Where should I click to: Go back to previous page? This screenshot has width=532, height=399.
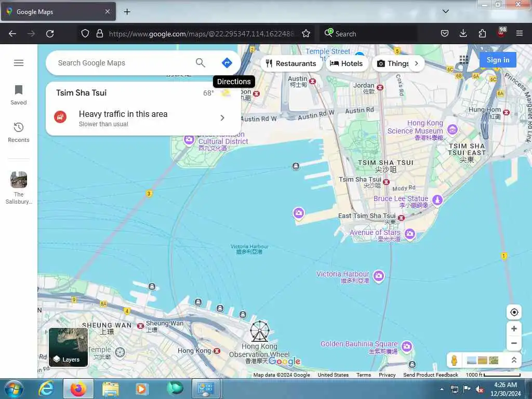click(x=12, y=34)
